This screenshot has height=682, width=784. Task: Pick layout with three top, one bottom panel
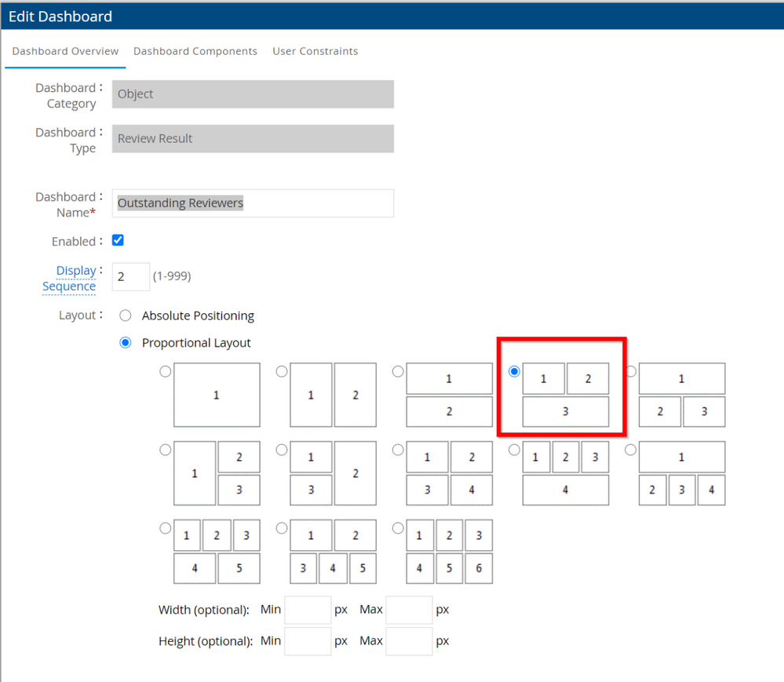pyautogui.click(x=514, y=450)
